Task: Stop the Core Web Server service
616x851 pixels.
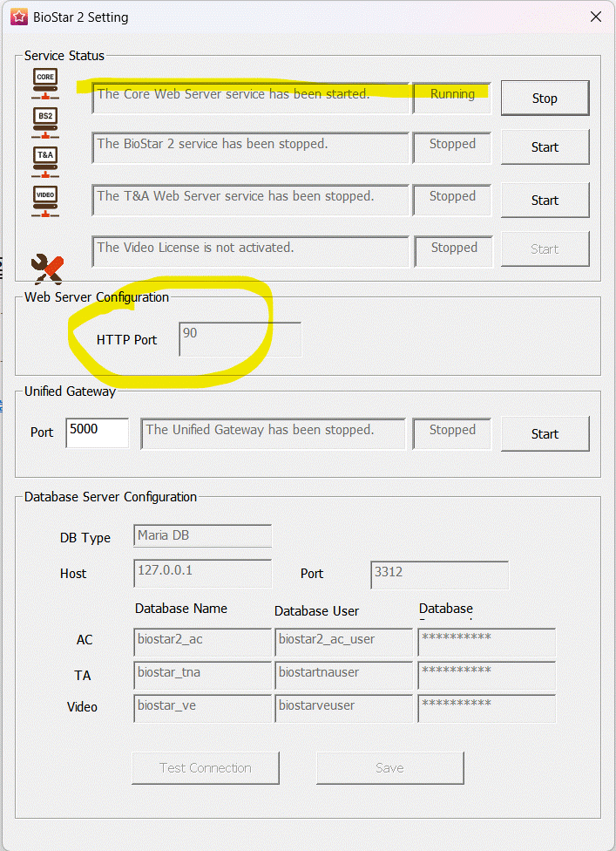Action: pos(545,99)
